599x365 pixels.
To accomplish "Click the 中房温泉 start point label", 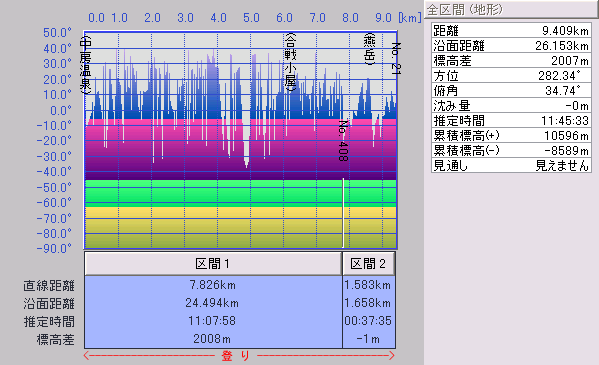I will click(x=86, y=65).
